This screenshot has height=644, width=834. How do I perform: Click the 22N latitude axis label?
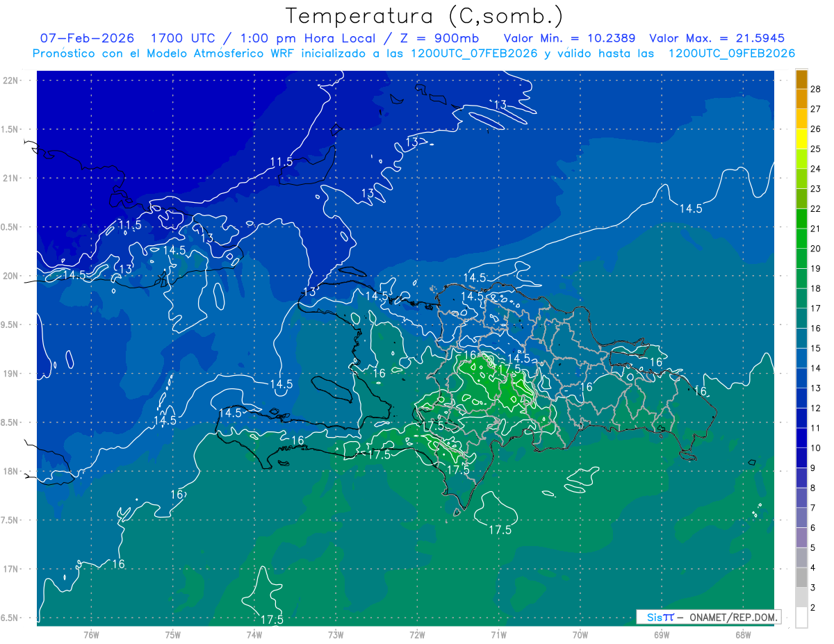(x=12, y=80)
